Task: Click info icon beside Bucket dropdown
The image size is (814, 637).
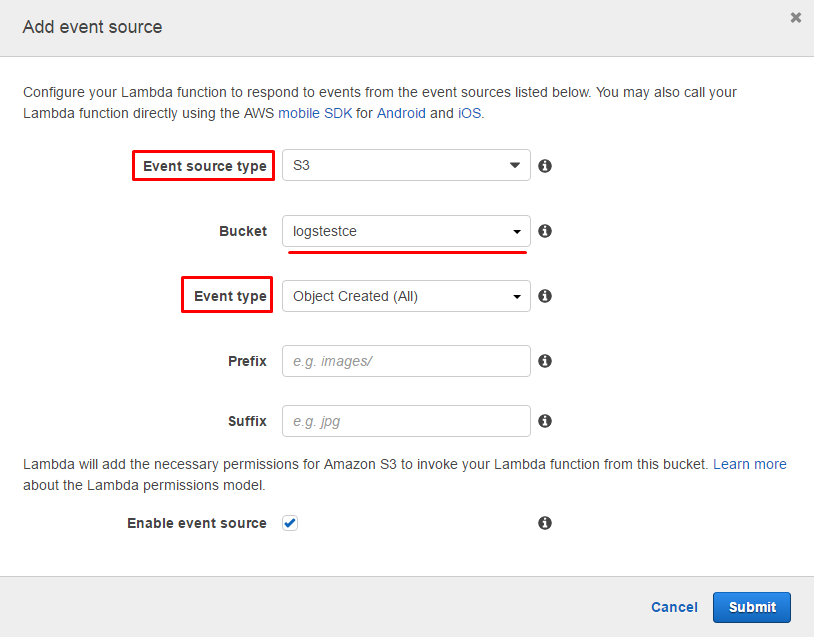Action: (545, 231)
